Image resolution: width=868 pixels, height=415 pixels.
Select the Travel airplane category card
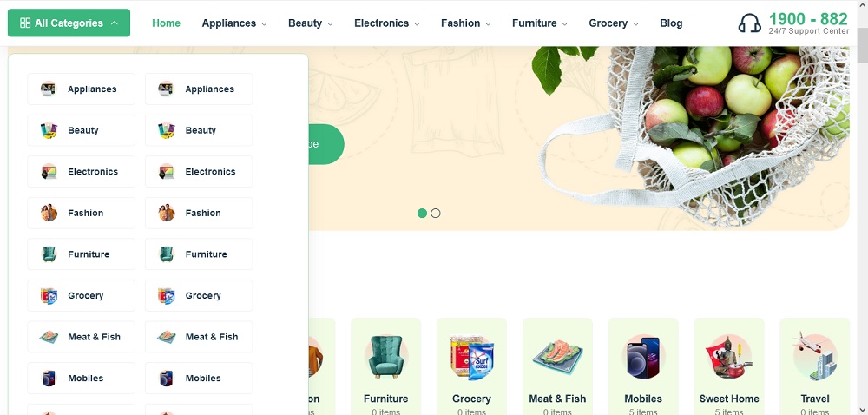point(815,366)
